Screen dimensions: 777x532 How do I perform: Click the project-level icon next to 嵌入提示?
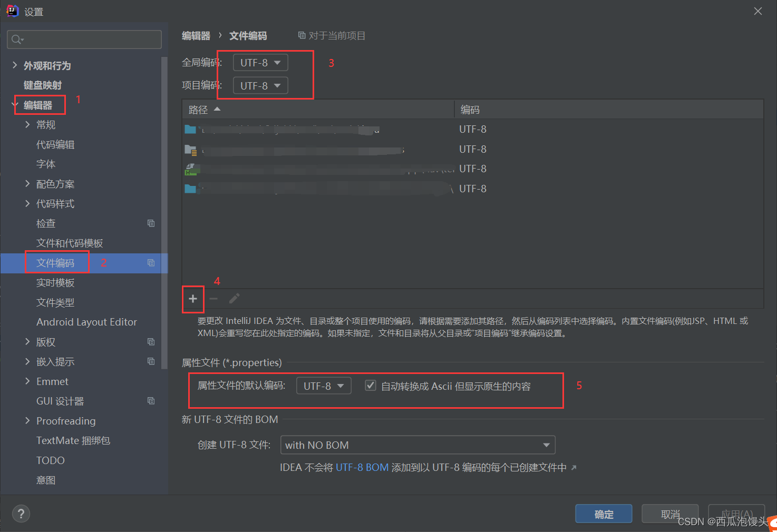pos(151,361)
